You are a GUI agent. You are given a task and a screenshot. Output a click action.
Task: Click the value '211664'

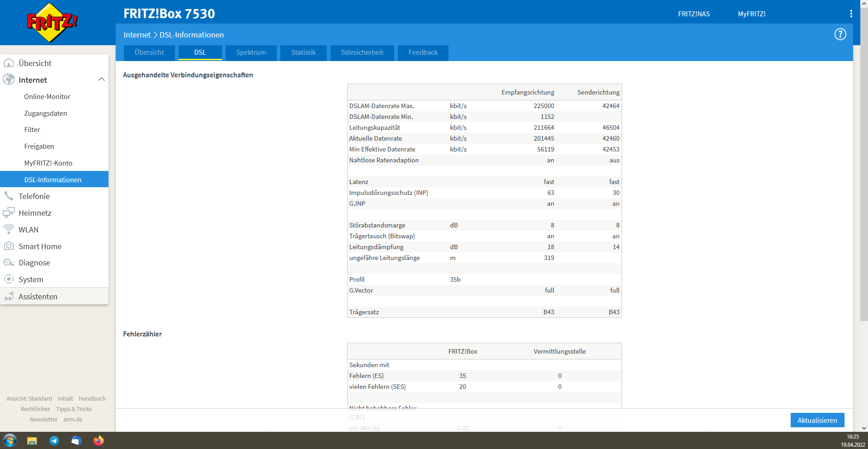point(544,128)
